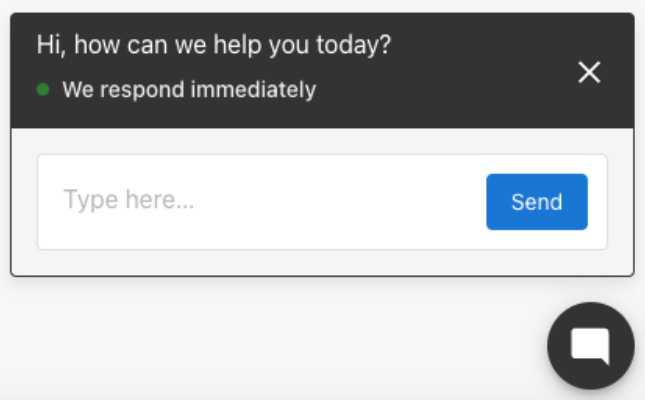The height and width of the screenshot is (400, 645).
Task: Click the "We respond immediately" status text
Action: tap(189, 90)
